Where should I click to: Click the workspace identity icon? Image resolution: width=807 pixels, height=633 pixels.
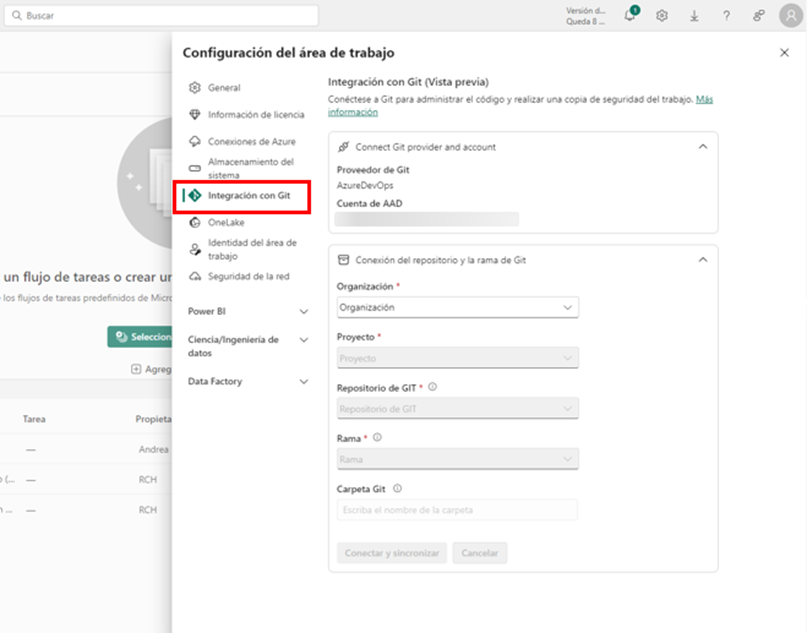click(195, 250)
